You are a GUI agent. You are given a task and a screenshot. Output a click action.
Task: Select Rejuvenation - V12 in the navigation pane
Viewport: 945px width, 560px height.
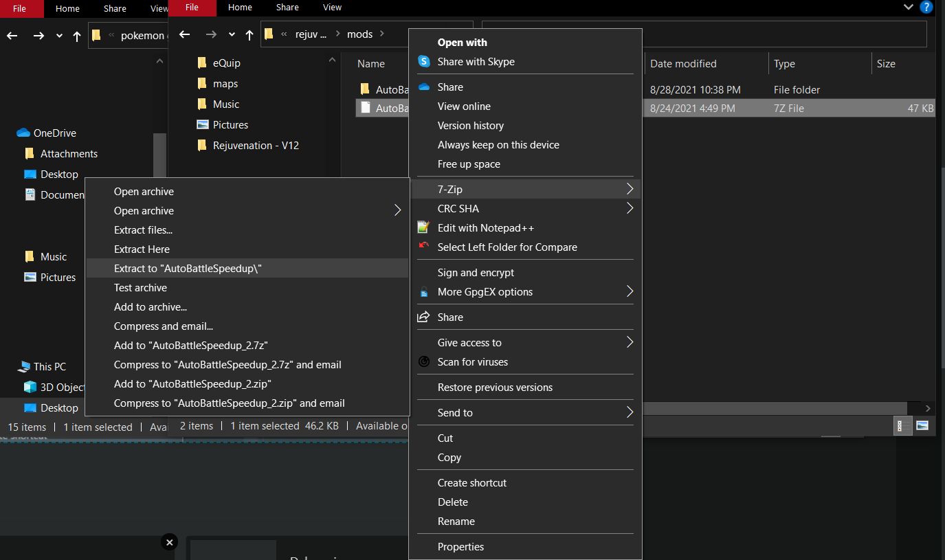(x=256, y=145)
